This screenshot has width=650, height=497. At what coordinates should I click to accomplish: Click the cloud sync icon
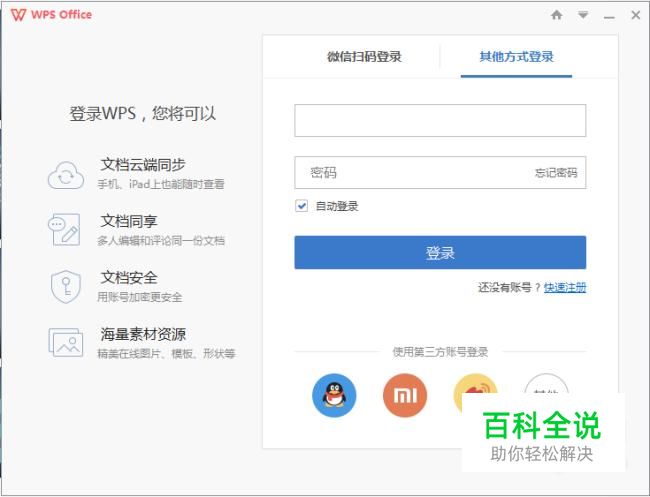tap(65, 175)
